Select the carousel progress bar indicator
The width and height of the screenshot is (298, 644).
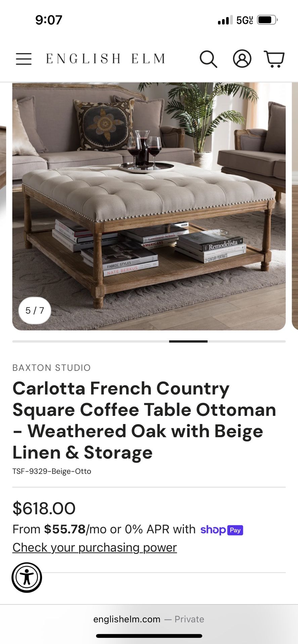(188, 341)
